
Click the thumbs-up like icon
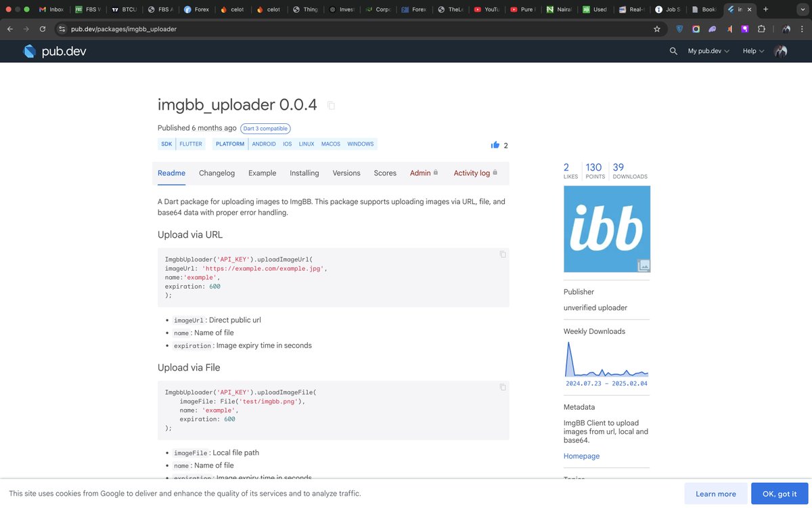tap(495, 145)
